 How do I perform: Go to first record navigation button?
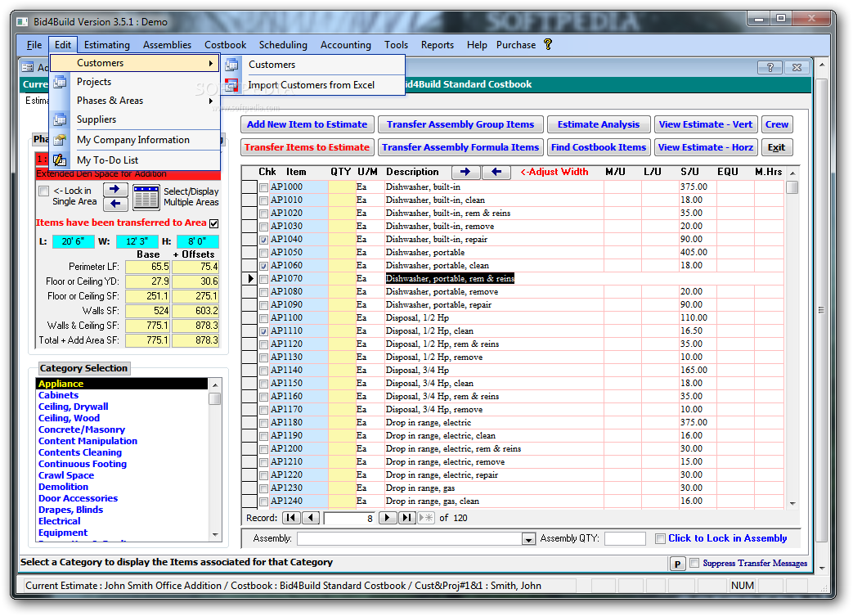(x=291, y=518)
